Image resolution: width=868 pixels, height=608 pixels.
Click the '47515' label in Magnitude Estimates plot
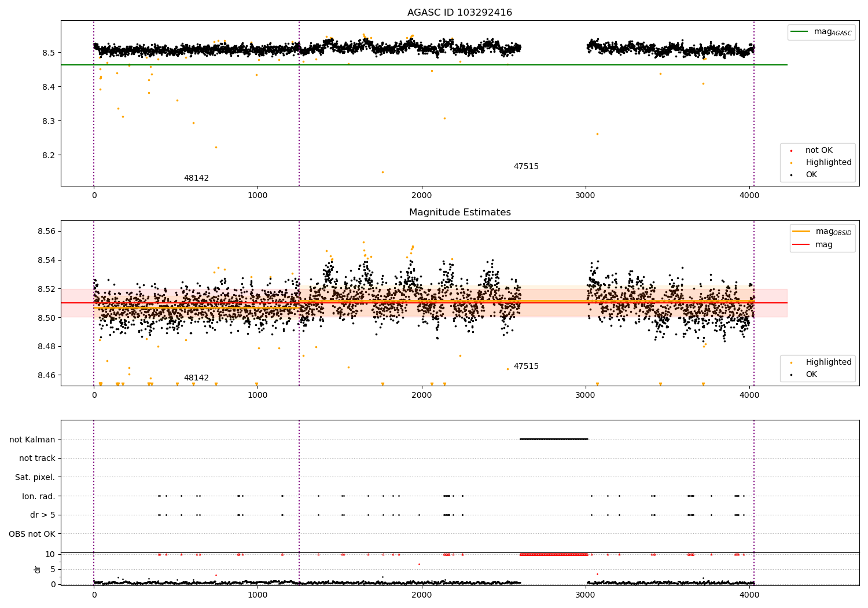tap(526, 367)
